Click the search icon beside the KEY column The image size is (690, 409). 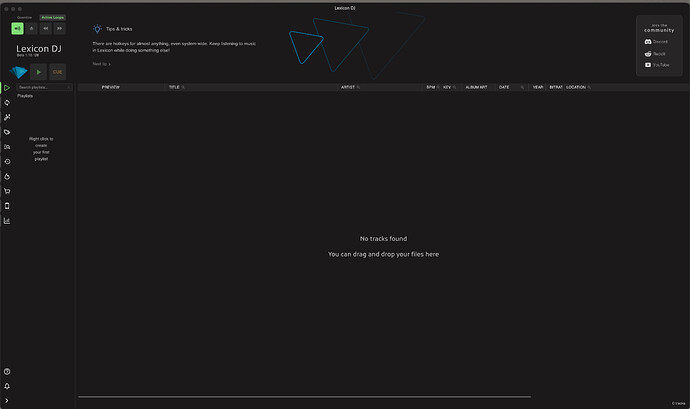455,87
